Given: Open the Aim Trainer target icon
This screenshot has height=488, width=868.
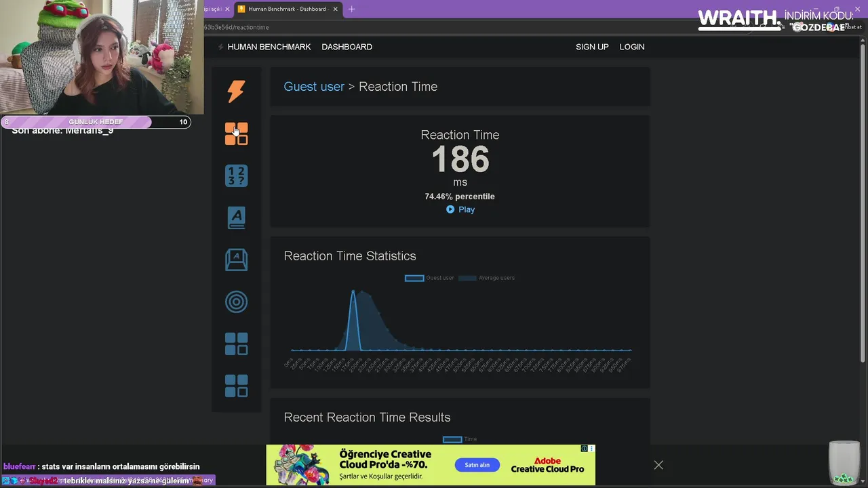Looking at the screenshot, I should 236,302.
